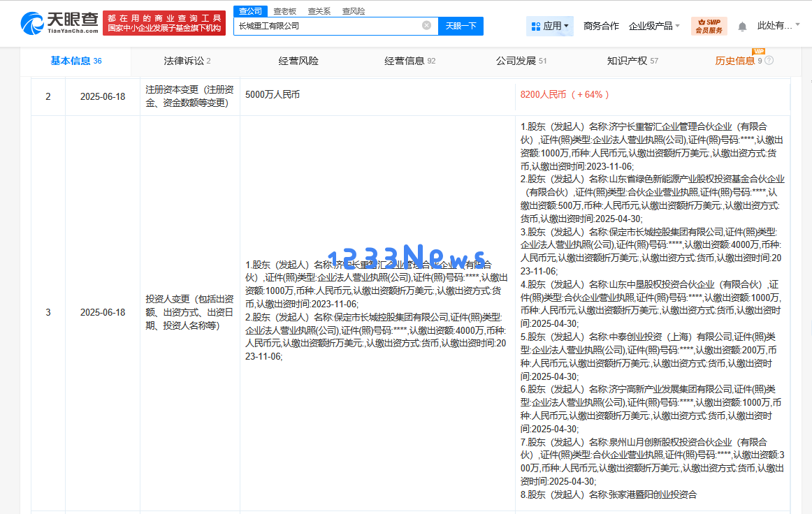
Task: Click the 此处有… account name
Action: point(775,25)
